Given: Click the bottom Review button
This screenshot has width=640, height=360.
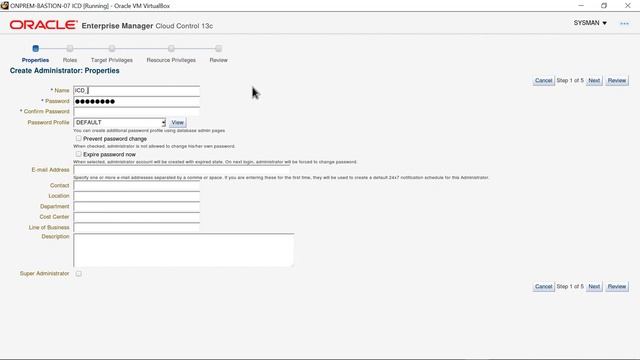Looking at the screenshot, I should click(616, 287).
